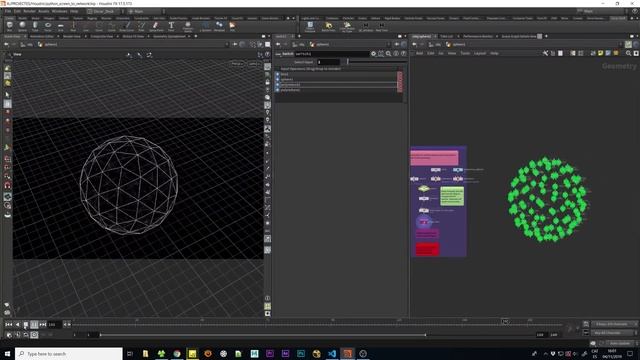Open parameter pane gear menu
640x360 pixels.
[x=373, y=53]
